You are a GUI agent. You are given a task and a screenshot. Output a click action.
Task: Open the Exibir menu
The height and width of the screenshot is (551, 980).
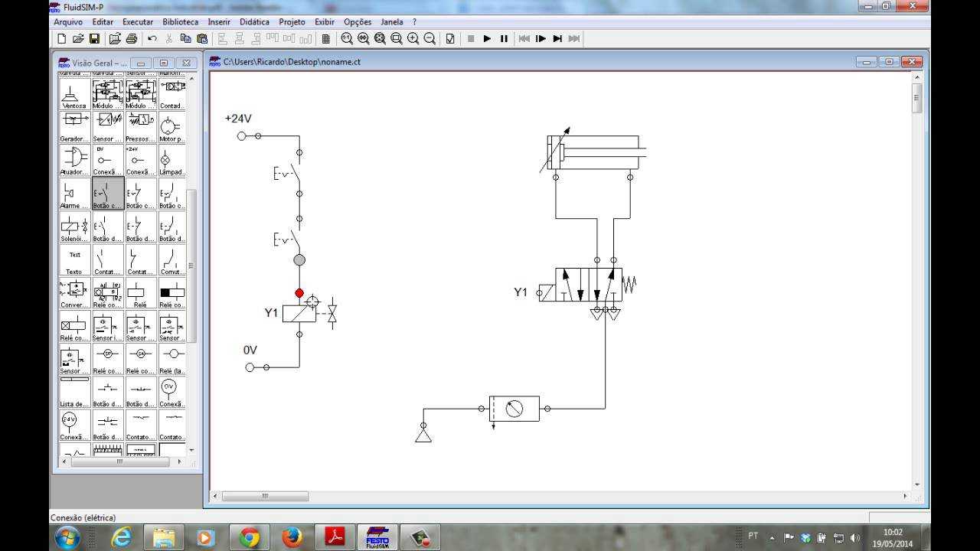point(325,22)
